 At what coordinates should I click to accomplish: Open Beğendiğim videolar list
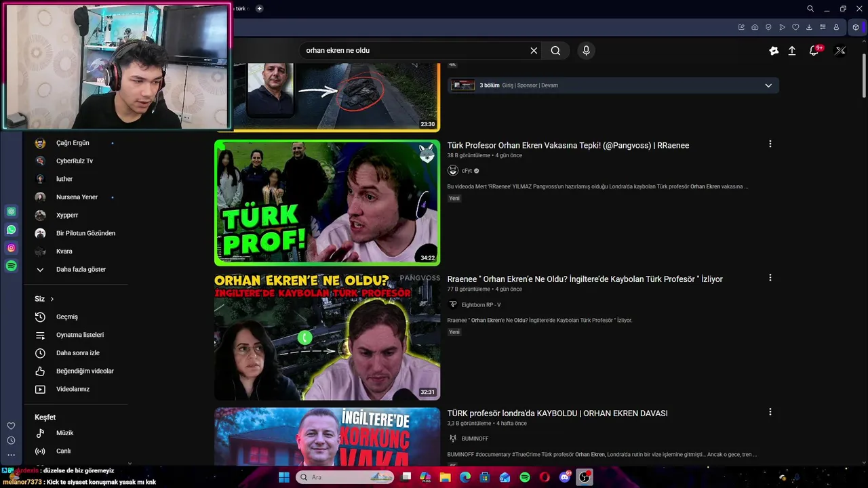click(x=85, y=371)
